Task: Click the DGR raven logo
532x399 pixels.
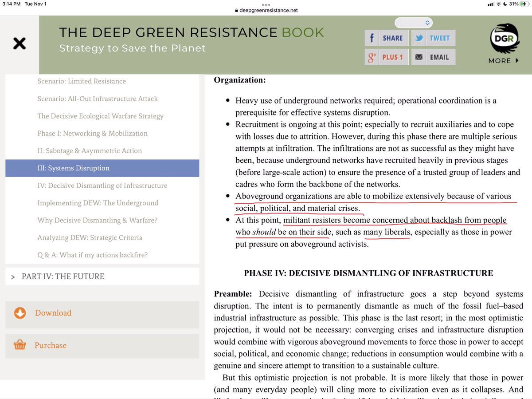Action: coord(504,39)
